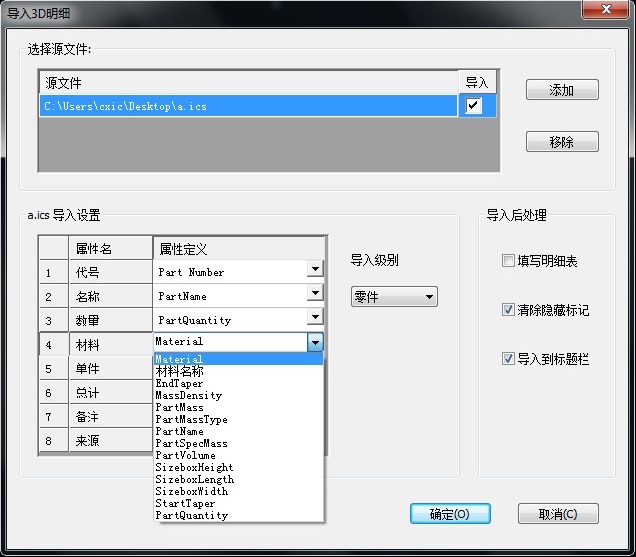
Task: Click the 移除 button
Action: coord(562,142)
